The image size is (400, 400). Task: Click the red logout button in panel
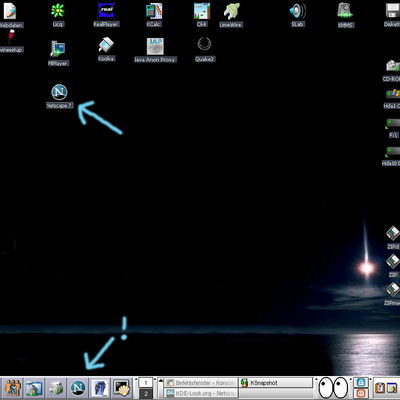(360, 393)
